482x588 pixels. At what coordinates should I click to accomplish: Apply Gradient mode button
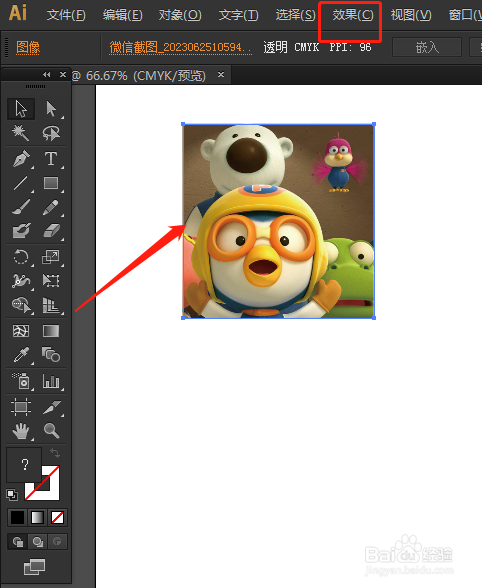coord(38,518)
